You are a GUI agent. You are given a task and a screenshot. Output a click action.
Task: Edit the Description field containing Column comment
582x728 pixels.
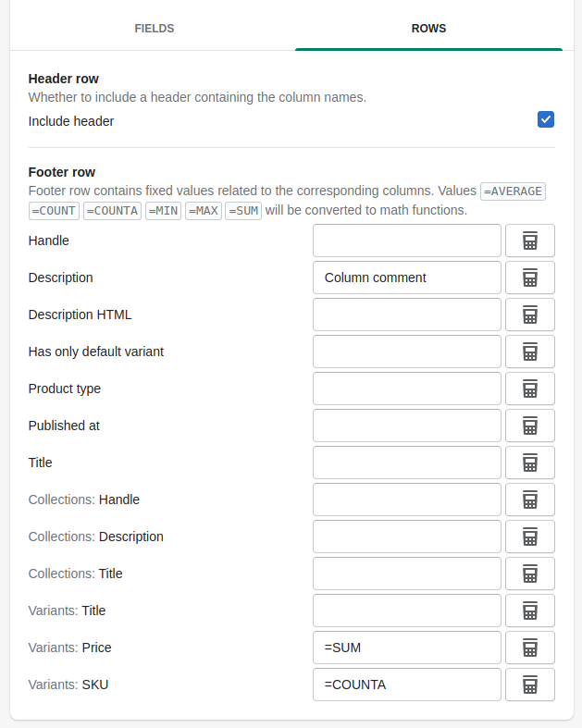click(407, 278)
